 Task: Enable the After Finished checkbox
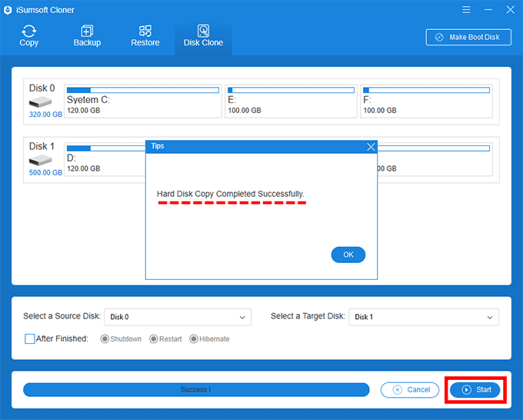pyautogui.click(x=30, y=338)
